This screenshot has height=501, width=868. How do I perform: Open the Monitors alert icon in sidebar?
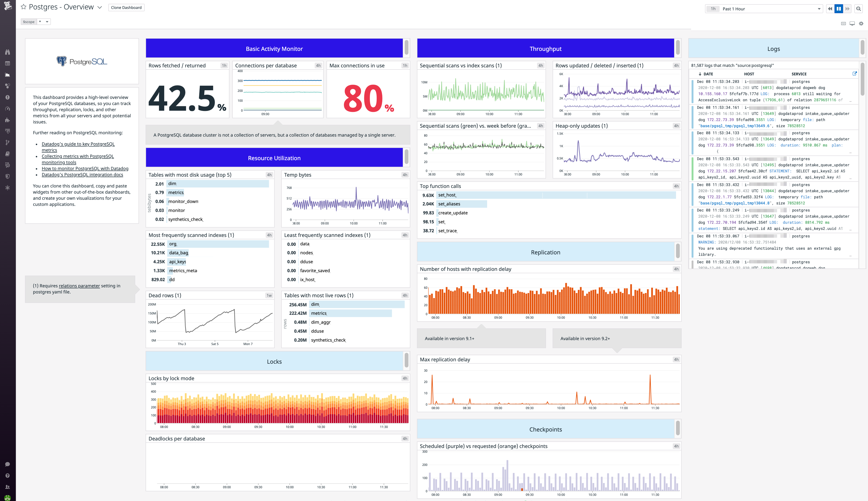coord(7,97)
